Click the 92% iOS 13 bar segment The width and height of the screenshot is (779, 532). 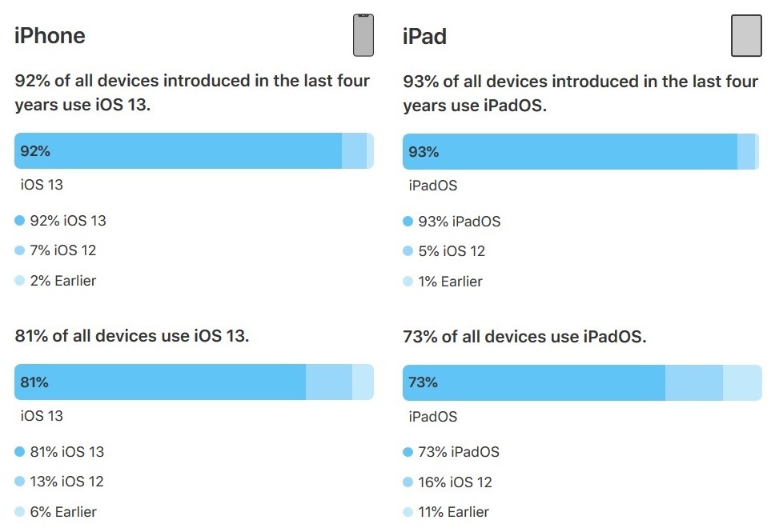[x=178, y=151]
